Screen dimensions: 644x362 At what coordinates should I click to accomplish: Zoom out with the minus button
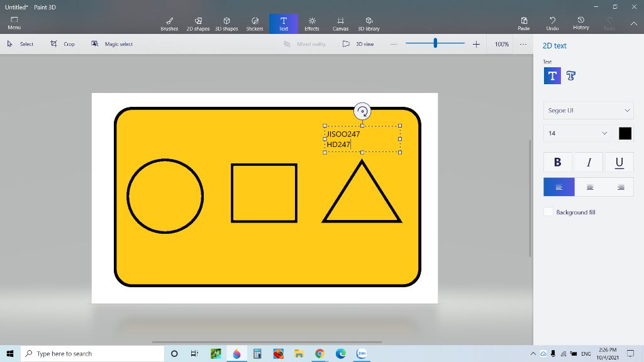tap(394, 44)
